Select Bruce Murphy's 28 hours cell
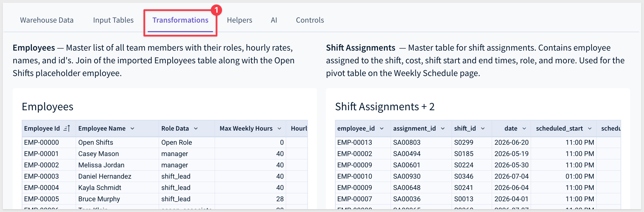The width and height of the screenshot is (644, 212). (x=250, y=199)
